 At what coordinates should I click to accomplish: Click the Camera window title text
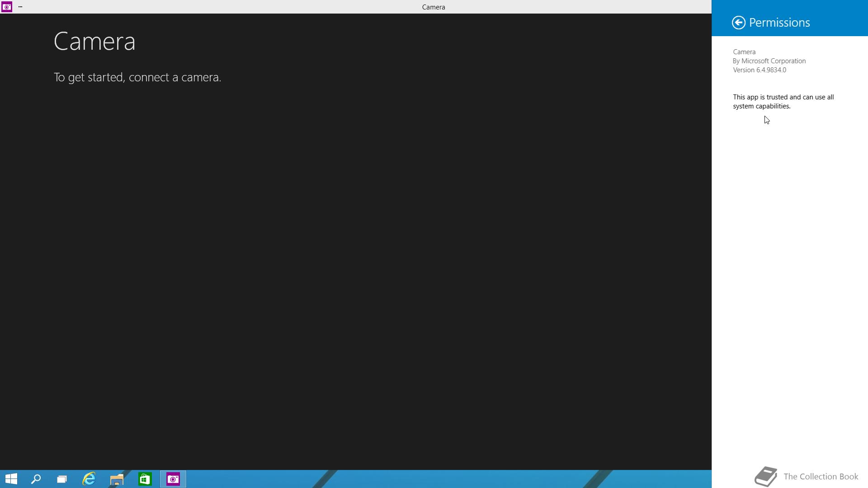434,7
